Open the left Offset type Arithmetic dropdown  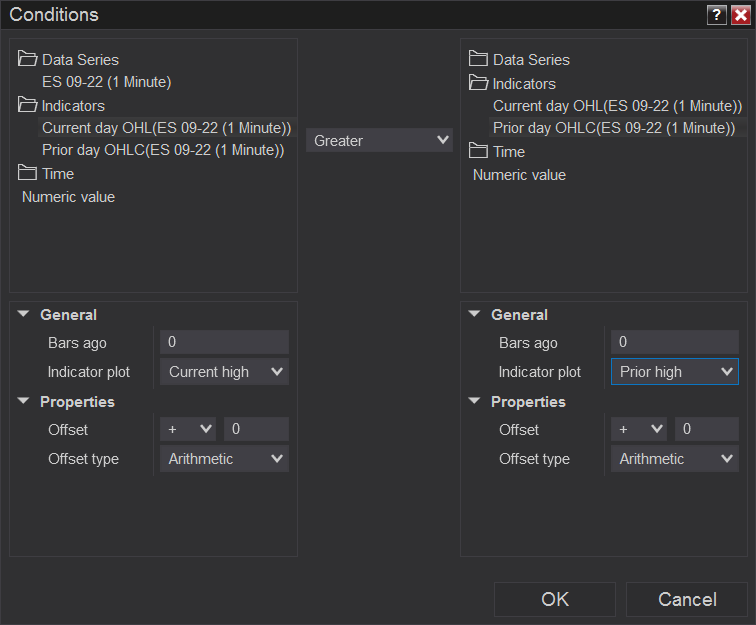pos(224,459)
